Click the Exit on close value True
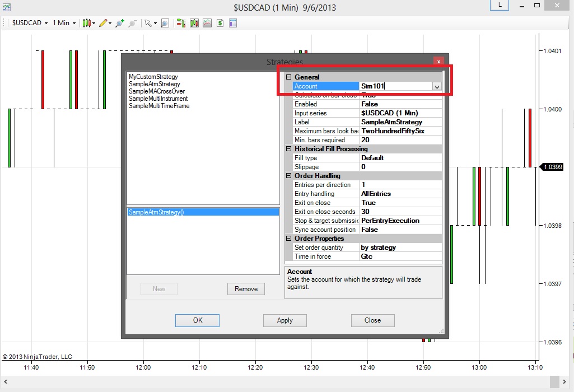Image resolution: width=574 pixels, height=392 pixels. point(401,203)
